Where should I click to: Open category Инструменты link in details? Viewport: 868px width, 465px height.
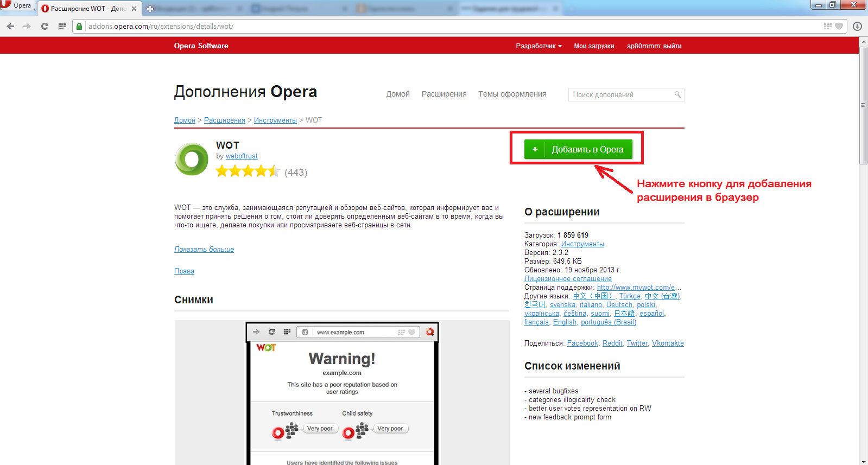coord(582,244)
